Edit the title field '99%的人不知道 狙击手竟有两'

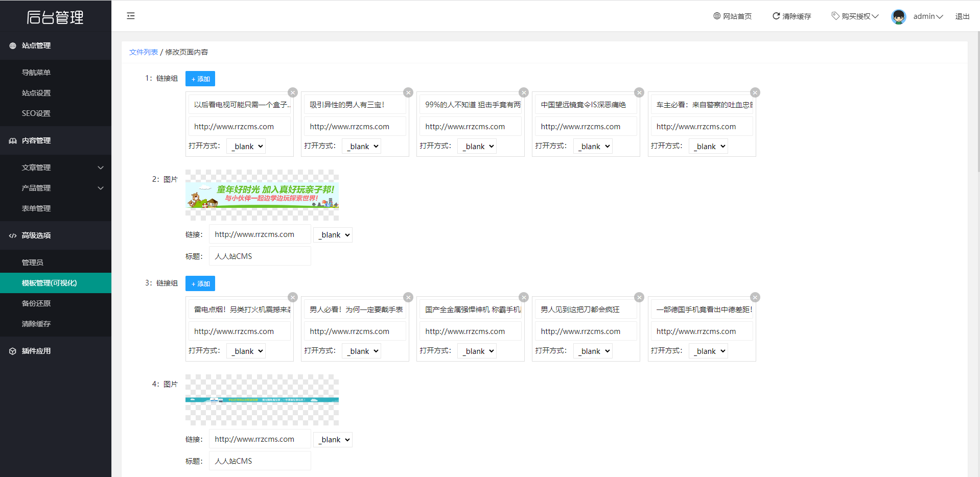[x=471, y=104]
